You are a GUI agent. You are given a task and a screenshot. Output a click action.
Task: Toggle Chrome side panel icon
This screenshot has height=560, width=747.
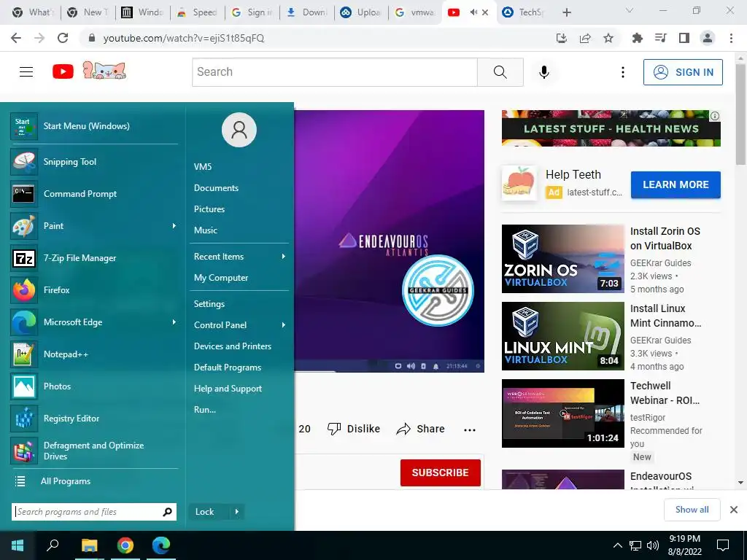coord(684,38)
